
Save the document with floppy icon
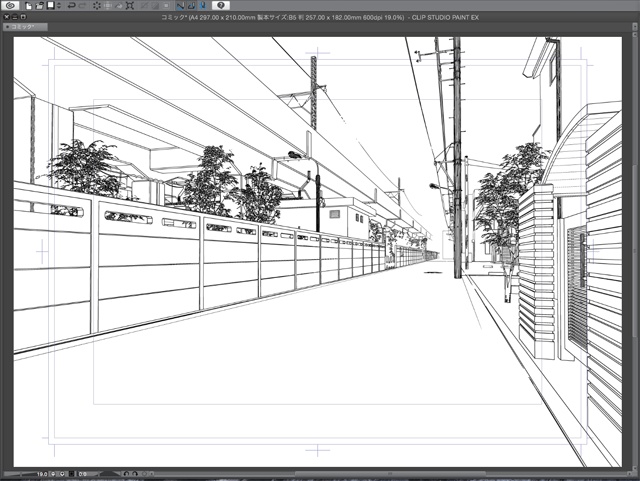coord(51,5)
